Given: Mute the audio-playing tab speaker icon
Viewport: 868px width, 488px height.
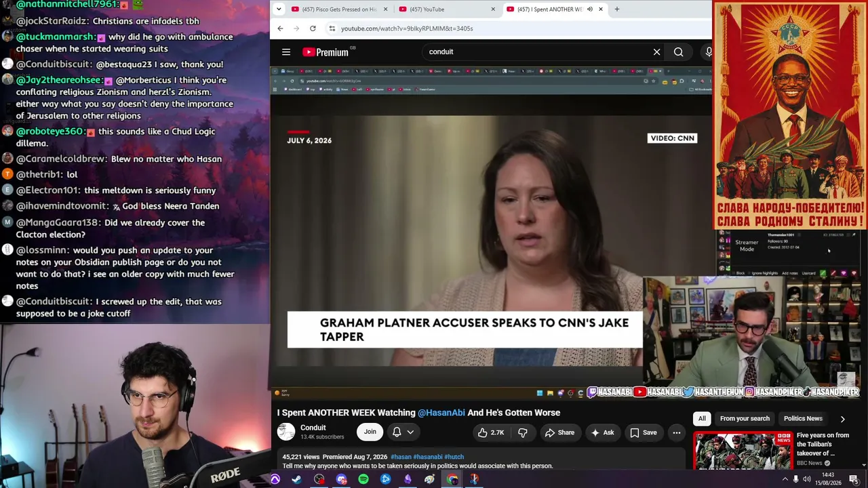Looking at the screenshot, I should pyautogui.click(x=590, y=9).
